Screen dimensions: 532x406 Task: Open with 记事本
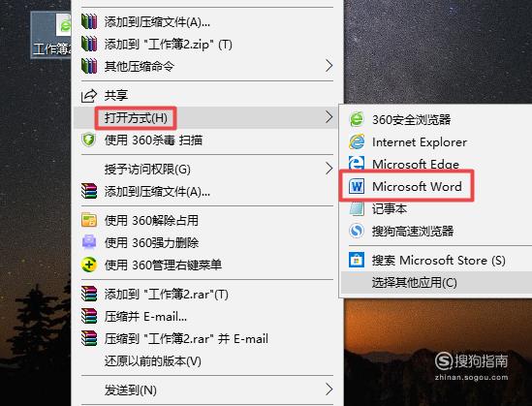click(436, 208)
